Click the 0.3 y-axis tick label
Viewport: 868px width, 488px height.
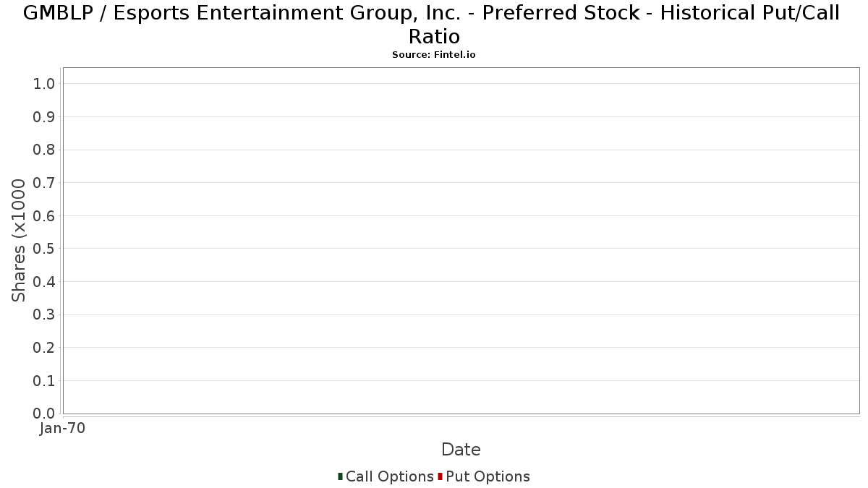[x=44, y=314]
